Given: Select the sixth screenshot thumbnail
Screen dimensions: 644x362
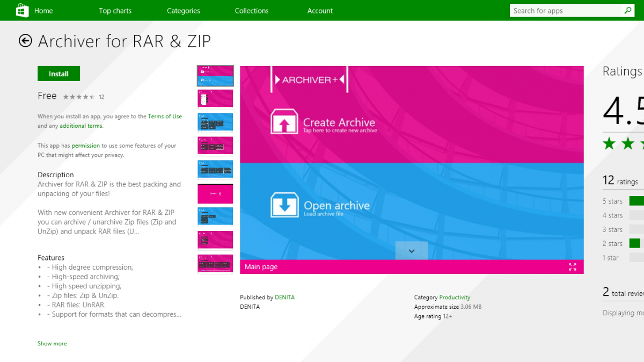Looking at the screenshot, I should coord(215,193).
